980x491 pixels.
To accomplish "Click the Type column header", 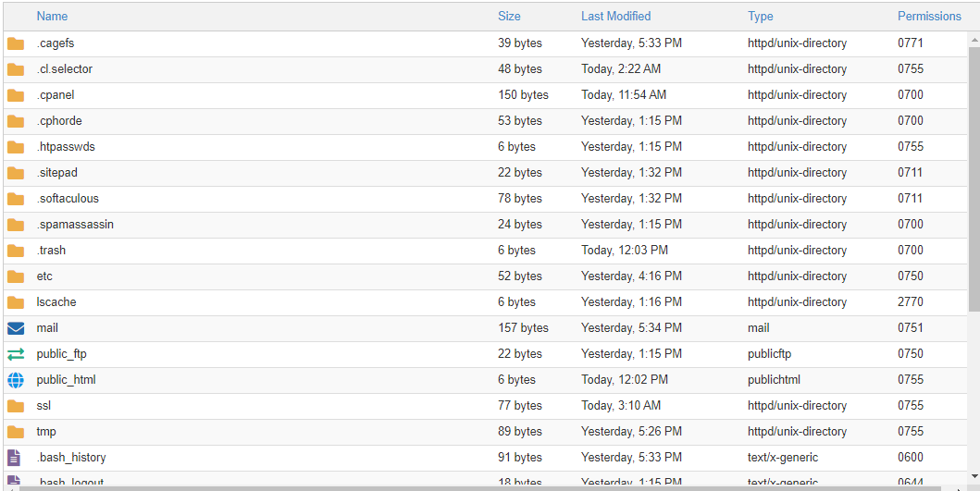I will [760, 17].
